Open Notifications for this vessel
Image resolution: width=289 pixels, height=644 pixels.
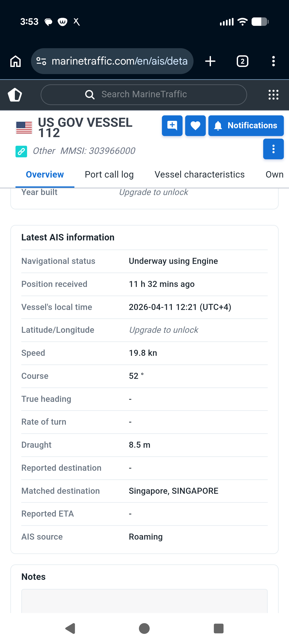[x=246, y=125]
